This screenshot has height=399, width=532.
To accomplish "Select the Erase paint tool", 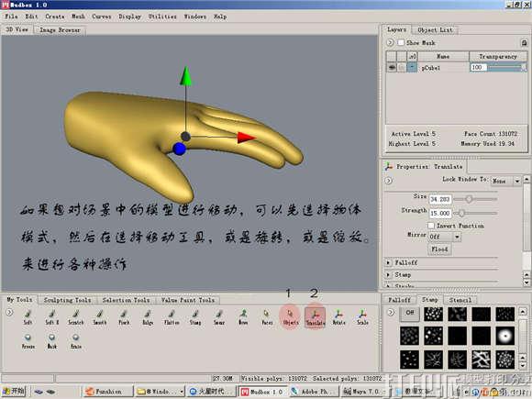I will click(x=75, y=341).
